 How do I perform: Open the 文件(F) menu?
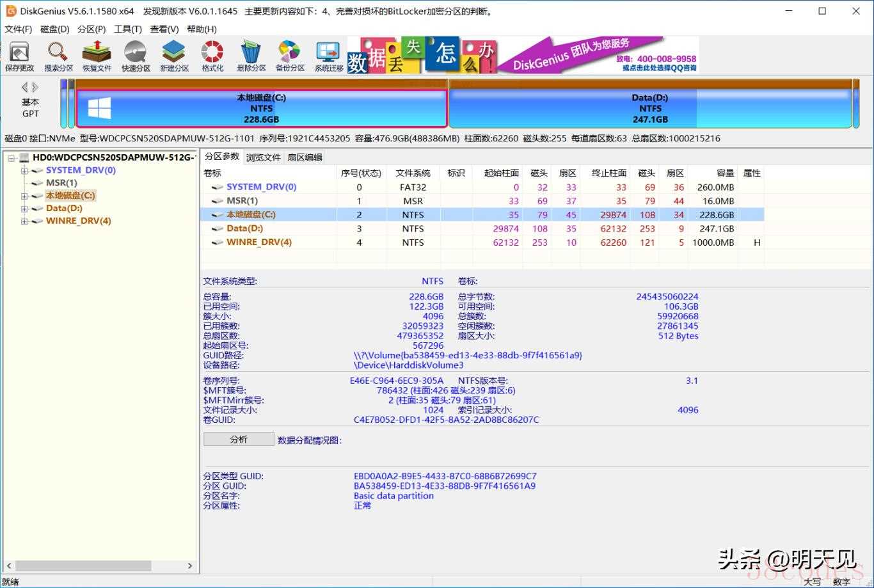(19, 29)
